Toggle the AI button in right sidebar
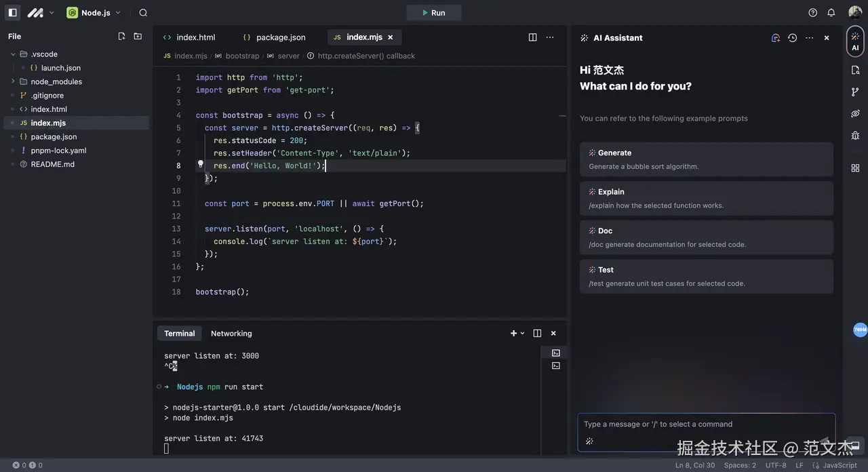Screen dimensions: 868x472 pyautogui.click(x=855, y=42)
